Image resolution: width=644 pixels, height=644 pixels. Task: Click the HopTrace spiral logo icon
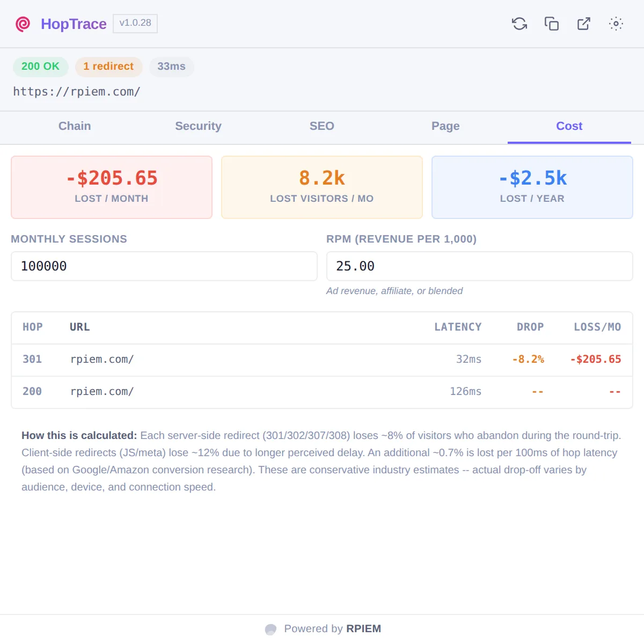tap(23, 24)
